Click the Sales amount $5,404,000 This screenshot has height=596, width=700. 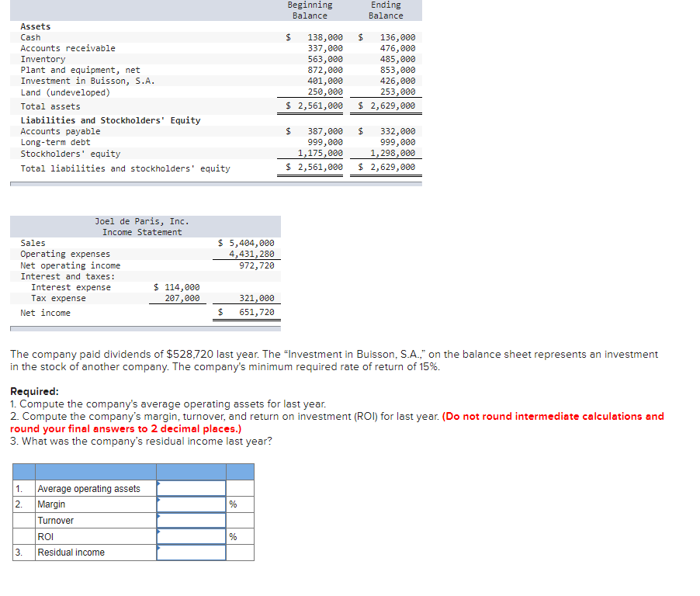tap(246, 243)
